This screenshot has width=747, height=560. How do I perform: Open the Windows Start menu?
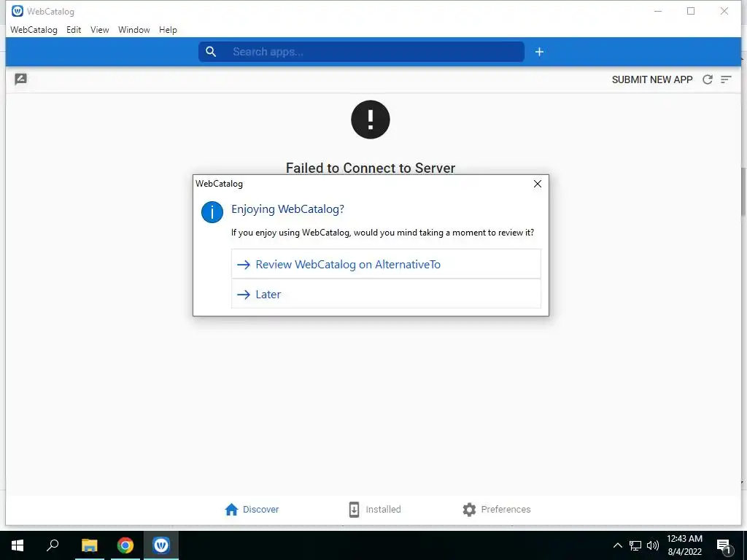coord(18,545)
